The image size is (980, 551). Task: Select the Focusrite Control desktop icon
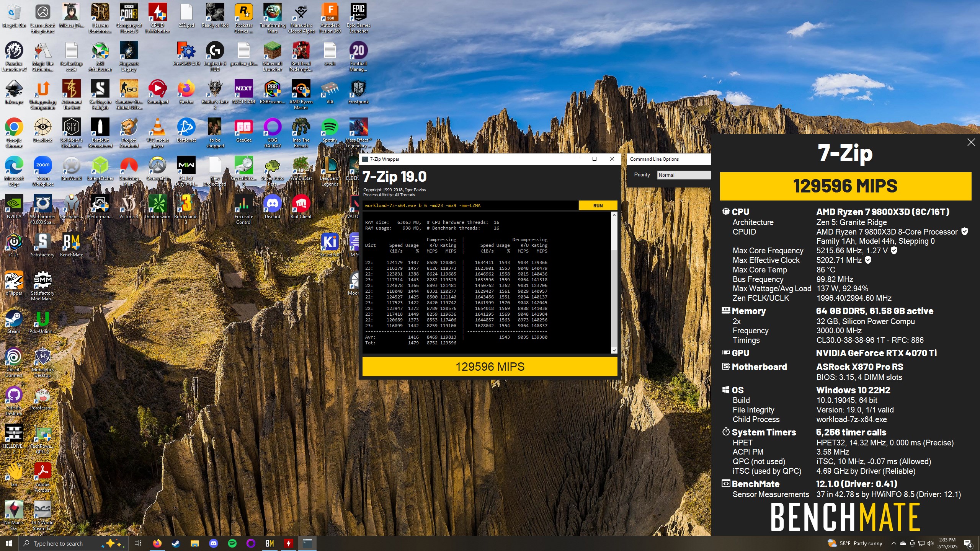tap(243, 210)
